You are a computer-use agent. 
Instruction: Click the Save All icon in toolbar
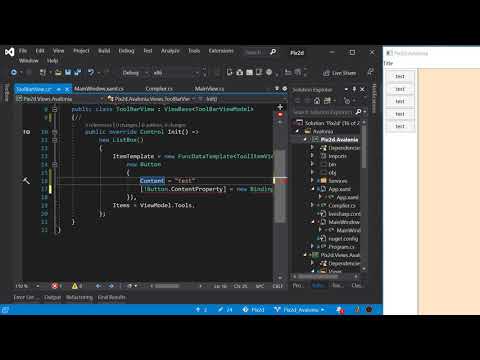coord(78,72)
